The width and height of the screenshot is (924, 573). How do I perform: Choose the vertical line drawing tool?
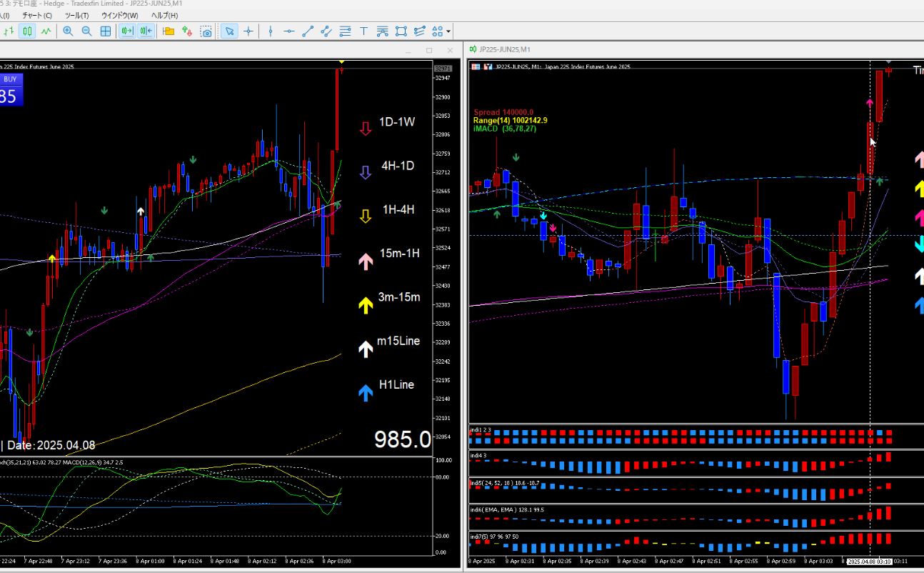pyautogui.click(x=270, y=31)
